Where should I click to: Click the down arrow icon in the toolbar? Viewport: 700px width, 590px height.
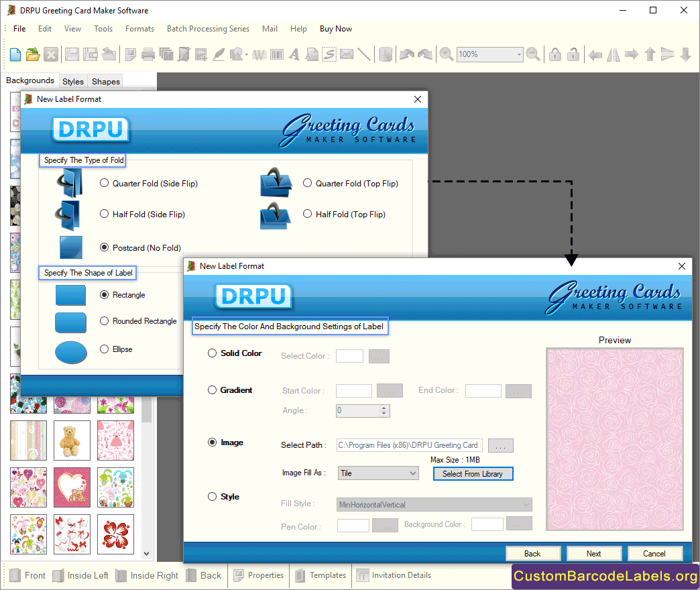[x=686, y=54]
